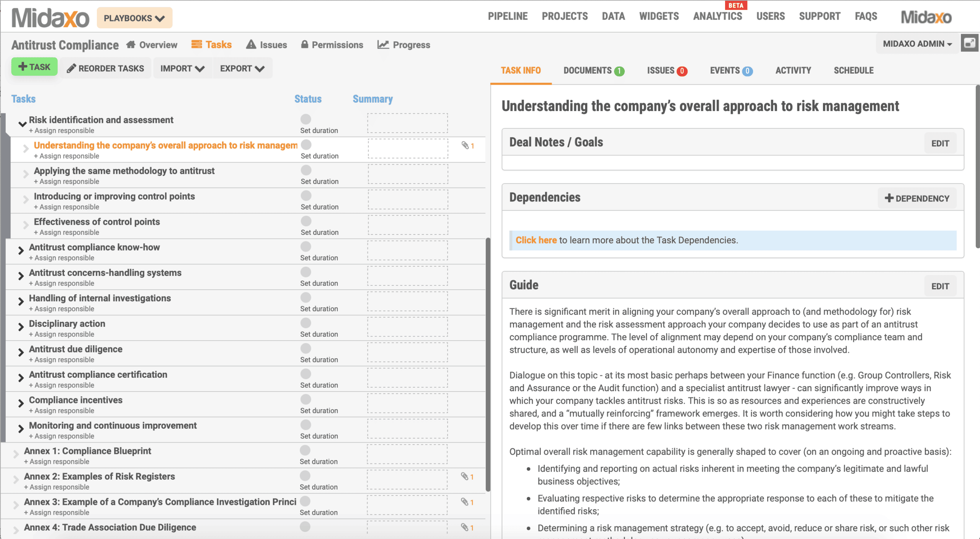
Task: Switch to the SCHEDULE tab
Action: tap(854, 70)
